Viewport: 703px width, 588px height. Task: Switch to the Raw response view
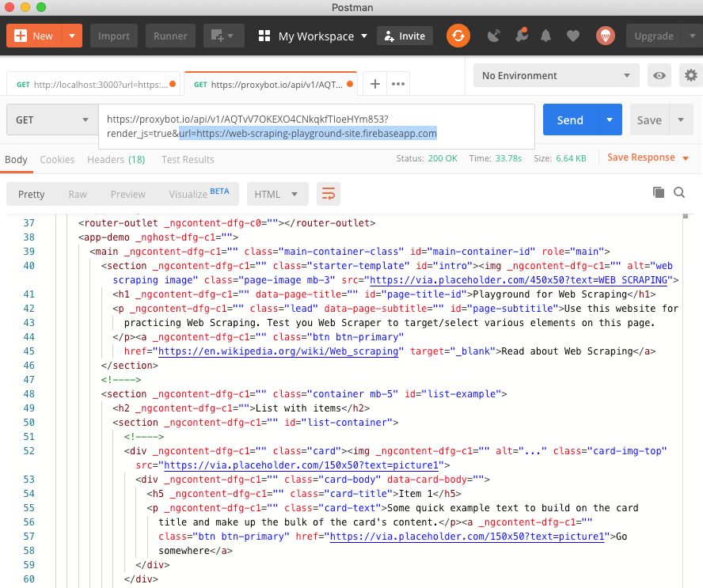[x=77, y=193]
